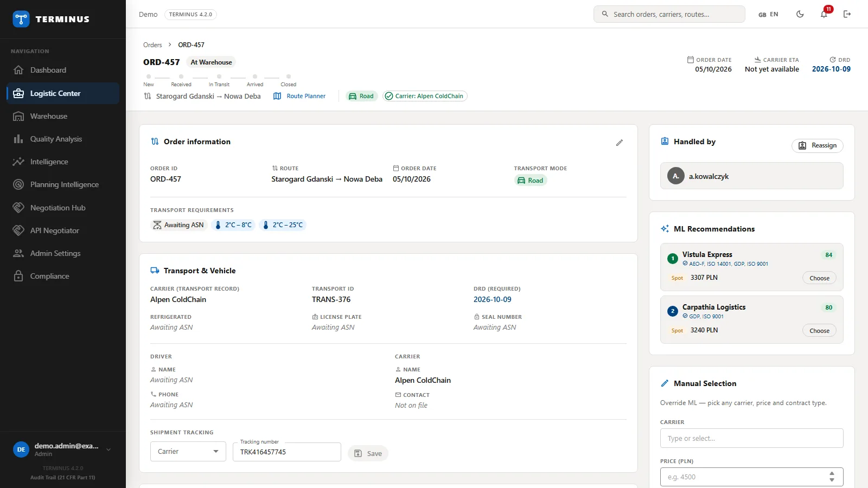Click the Carrier: Alpen ColdChain chip
The height and width of the screenshot is (488, 868).
point(425,96)
